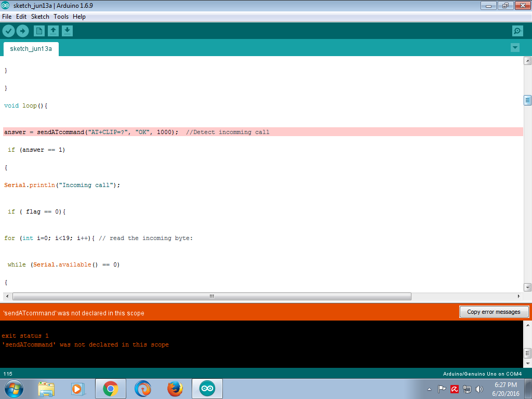Open the Help menu
This screenshot has width=532, height=399.
coord(79,17)
